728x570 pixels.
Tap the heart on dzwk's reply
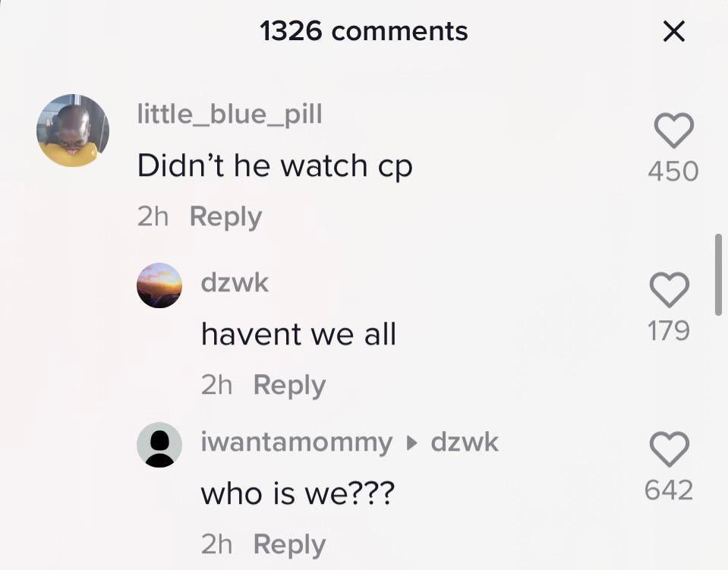[x=669, y=290]
